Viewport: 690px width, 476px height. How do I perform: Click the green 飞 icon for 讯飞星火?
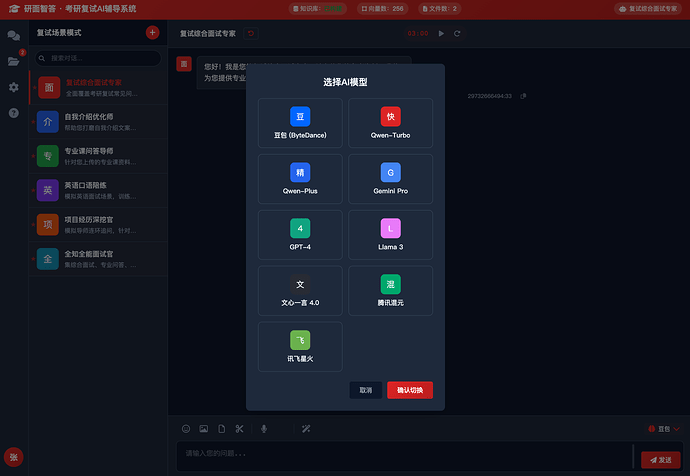(300, 340)
